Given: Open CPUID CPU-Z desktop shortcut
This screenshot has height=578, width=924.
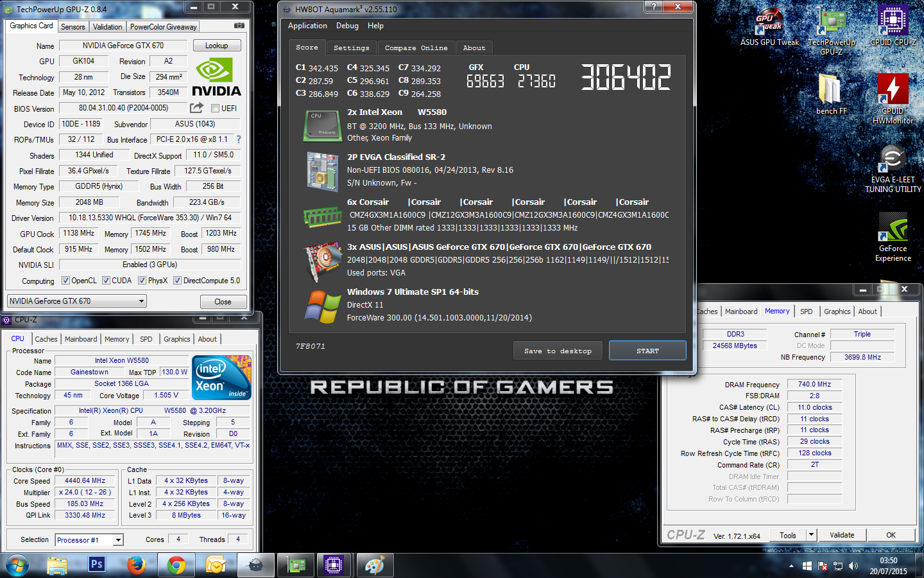Looking at the screenshot, I should 893,26.
